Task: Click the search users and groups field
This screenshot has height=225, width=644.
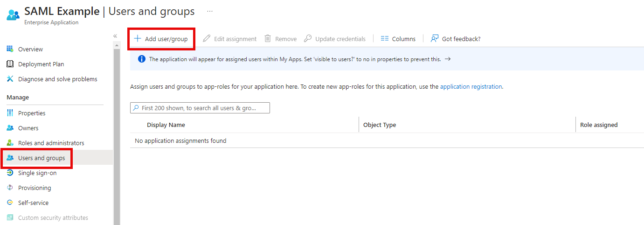Action: click(x=201, y=108)
